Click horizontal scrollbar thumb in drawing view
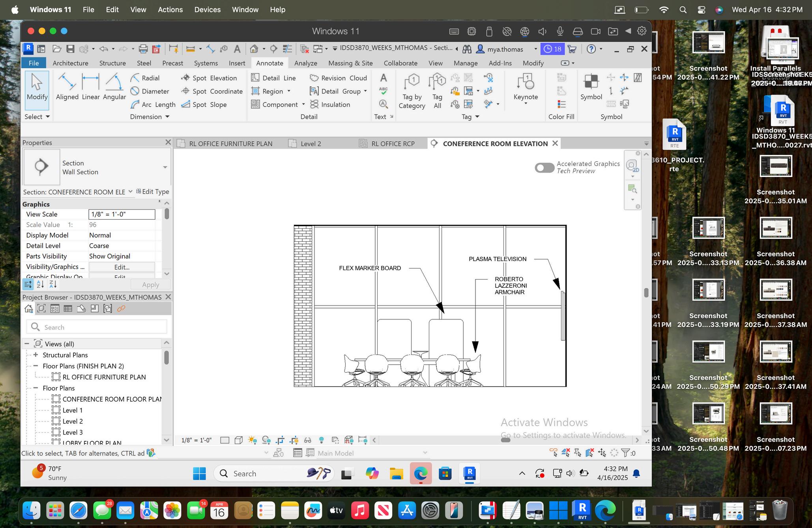Viewport: 812px width, 528px height. coord(505,440)
